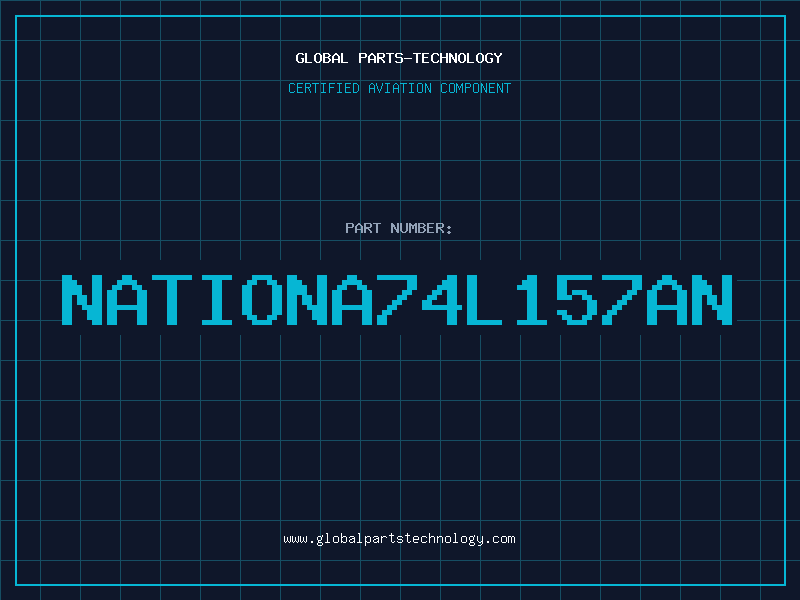Select the CERTIFIED AVIATION COMPONENT subtitle

point(399,88)
